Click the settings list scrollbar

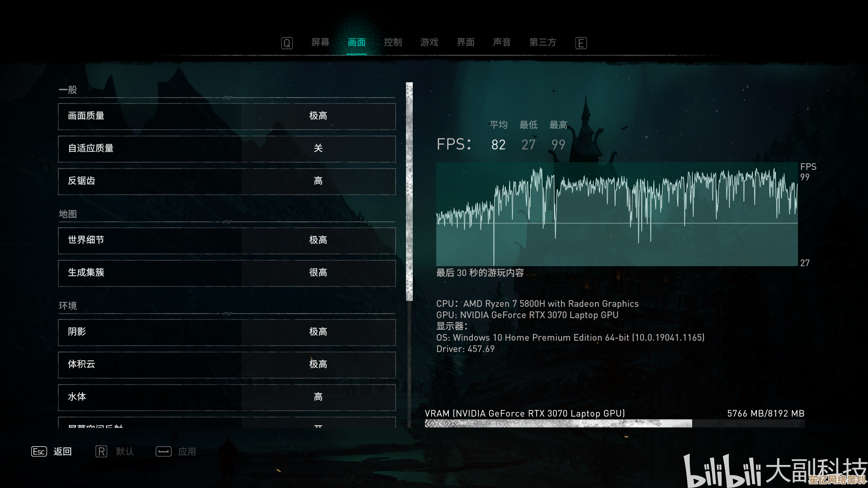pyautogui.click(x=409, y=191)
